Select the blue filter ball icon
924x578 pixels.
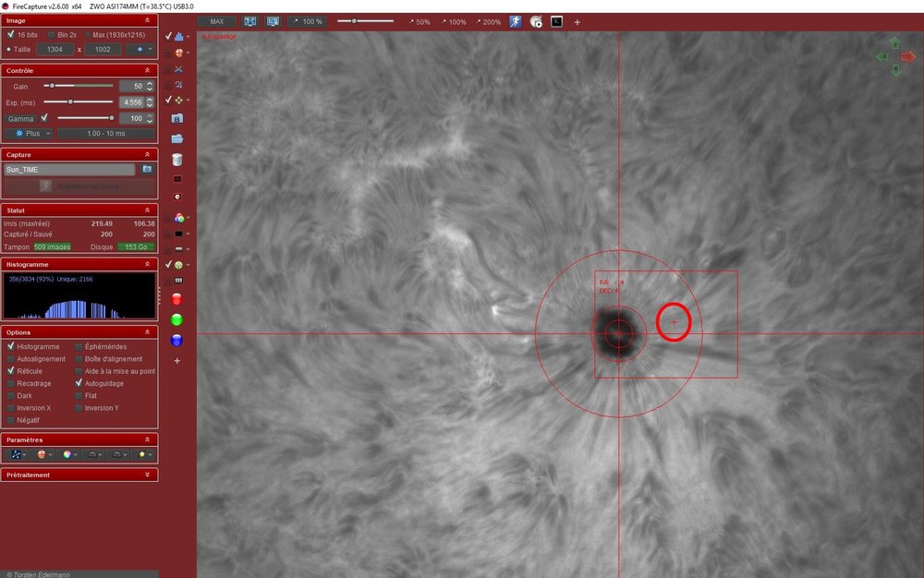tap(176, 340)
